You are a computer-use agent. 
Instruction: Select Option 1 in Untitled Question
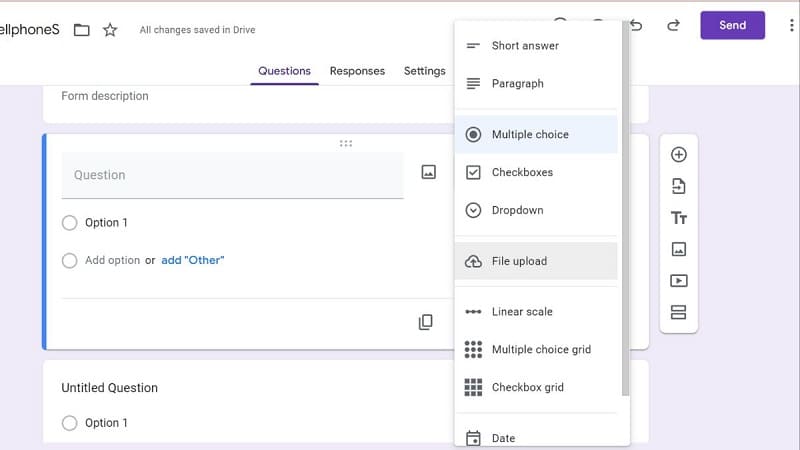(69, 423)
